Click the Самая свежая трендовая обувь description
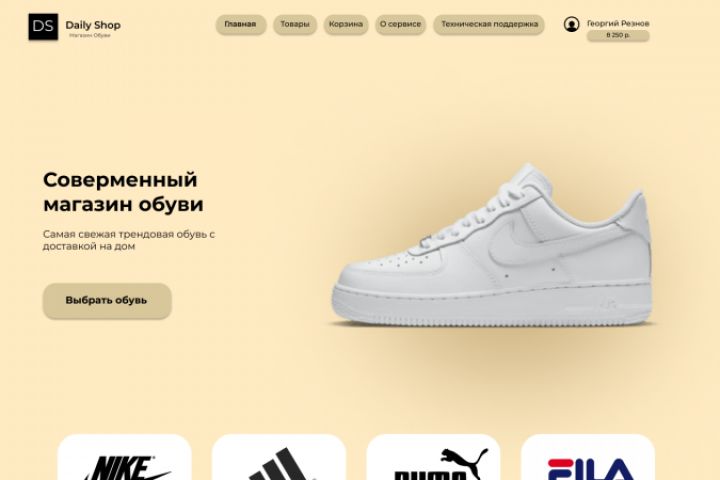The image size is (720, 480). click(129, 240)
